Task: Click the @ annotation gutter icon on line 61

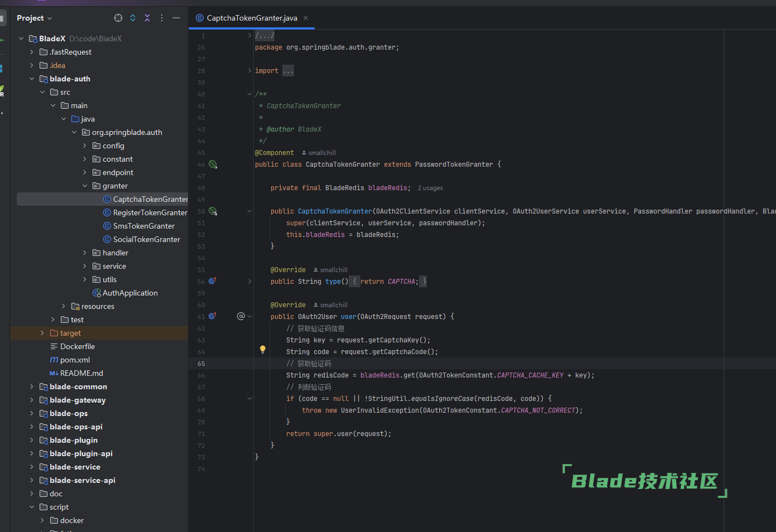Action: pyautogui.click(x=241, y=316)
